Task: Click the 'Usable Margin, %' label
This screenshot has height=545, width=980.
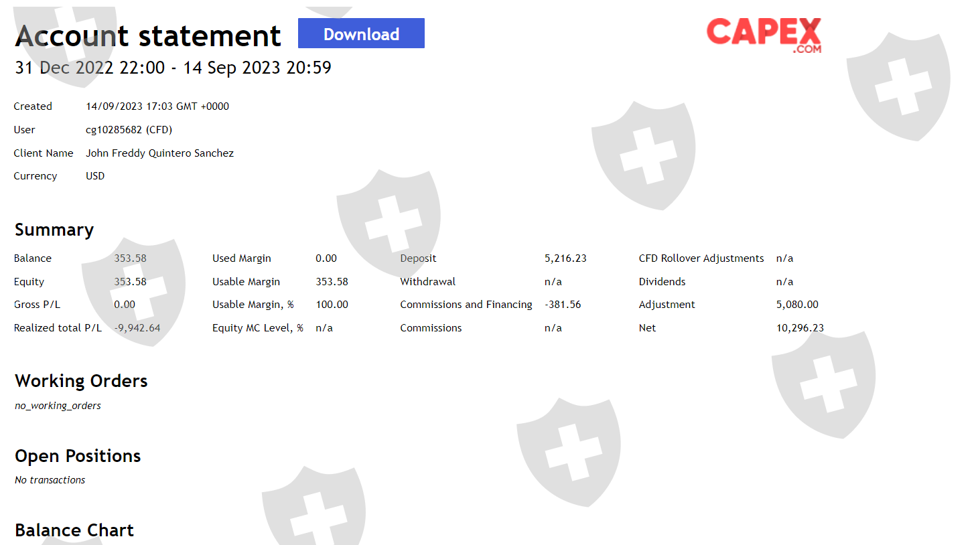Action: (253, 305)
